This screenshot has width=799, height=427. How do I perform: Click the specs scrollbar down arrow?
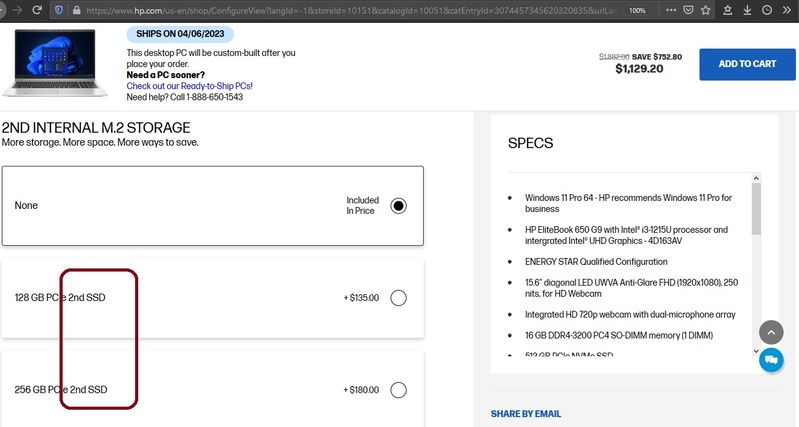[756, 351]
